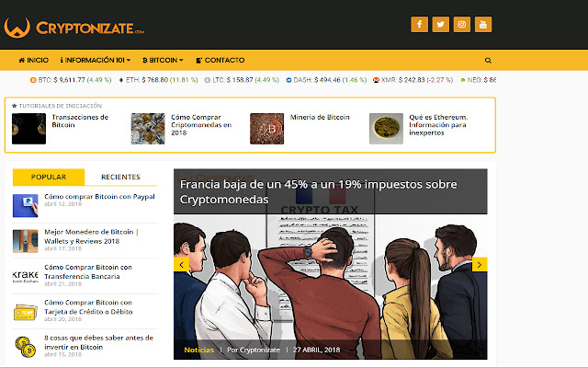The image size is (588, 368).
Task: Switch to Recientes tab
Action: [120, 177]
